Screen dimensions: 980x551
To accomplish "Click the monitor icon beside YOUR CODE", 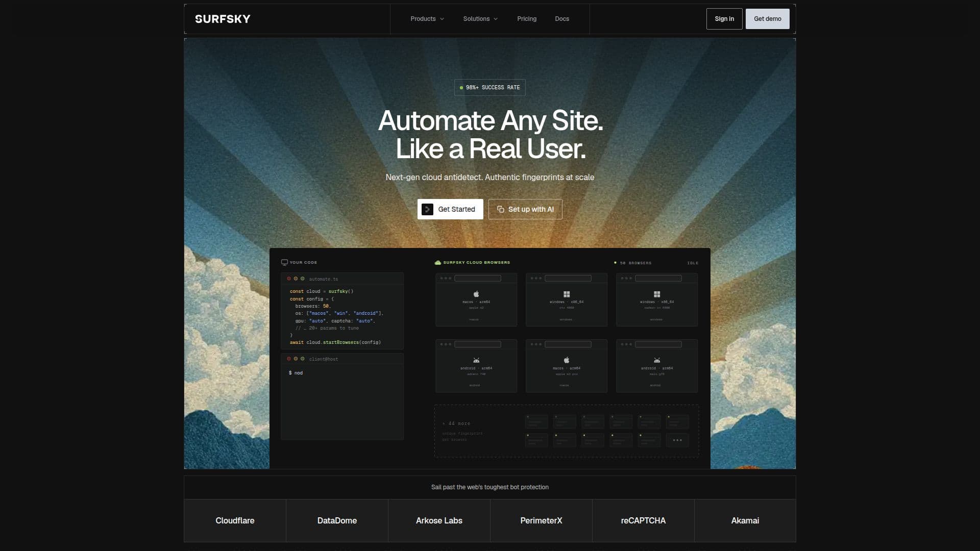I will 284,262.
